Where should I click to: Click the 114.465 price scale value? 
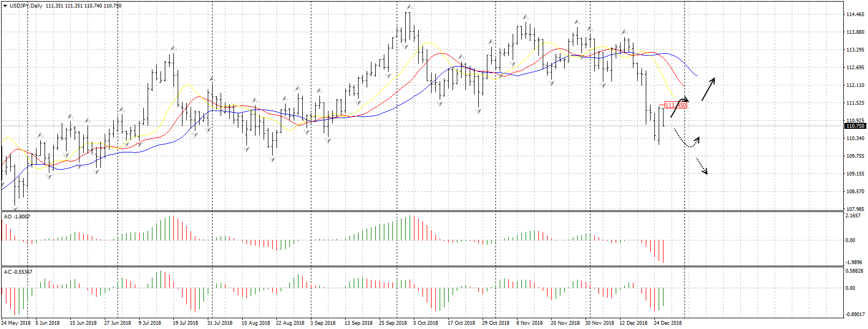point(855,14)
